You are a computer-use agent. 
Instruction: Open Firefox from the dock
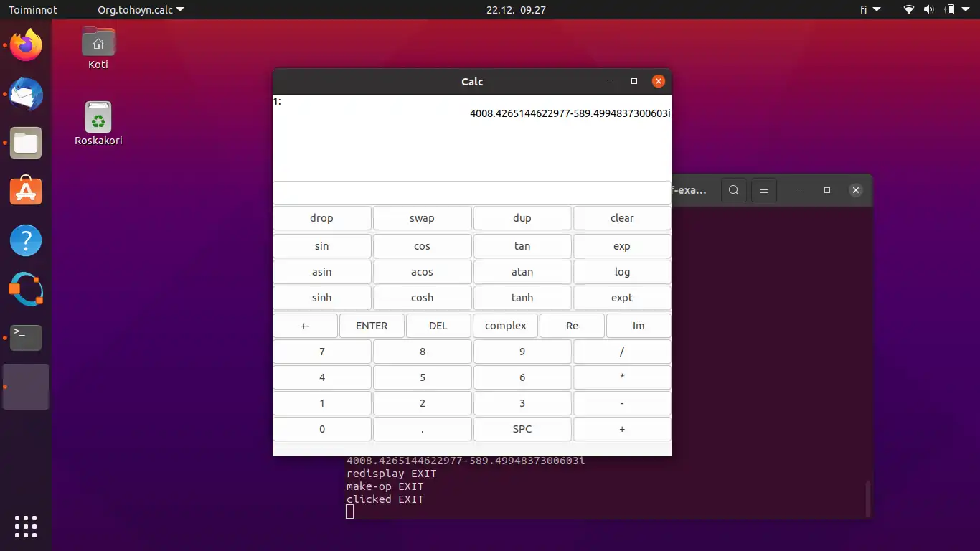26,45
